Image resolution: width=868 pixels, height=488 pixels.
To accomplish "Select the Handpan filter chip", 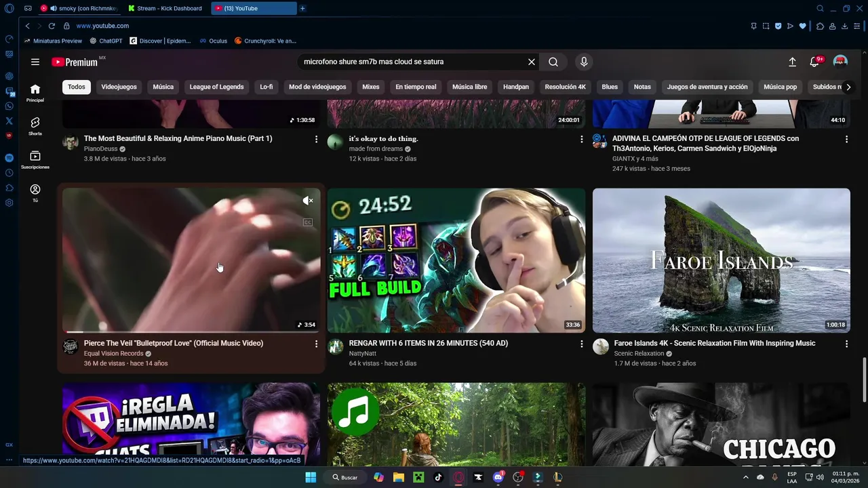I will (516, 87).
